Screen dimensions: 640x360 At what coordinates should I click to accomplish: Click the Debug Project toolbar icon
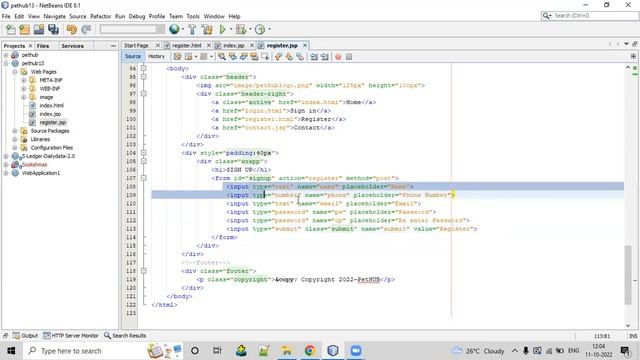pyautogui.click(x=241, y=29)
